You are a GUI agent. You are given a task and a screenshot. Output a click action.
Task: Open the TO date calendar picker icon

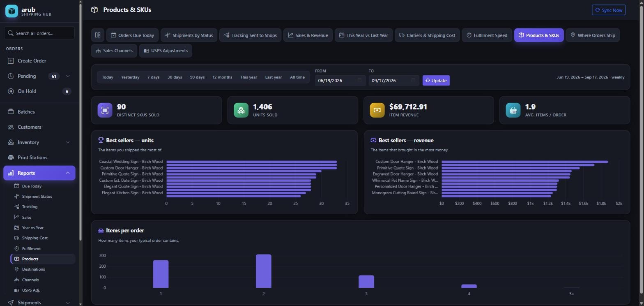pyautogui.click(x=413, y=81)
